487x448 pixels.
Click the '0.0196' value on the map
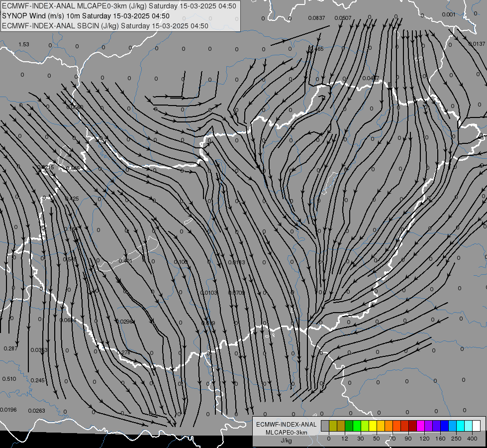[x=8, y=410]
